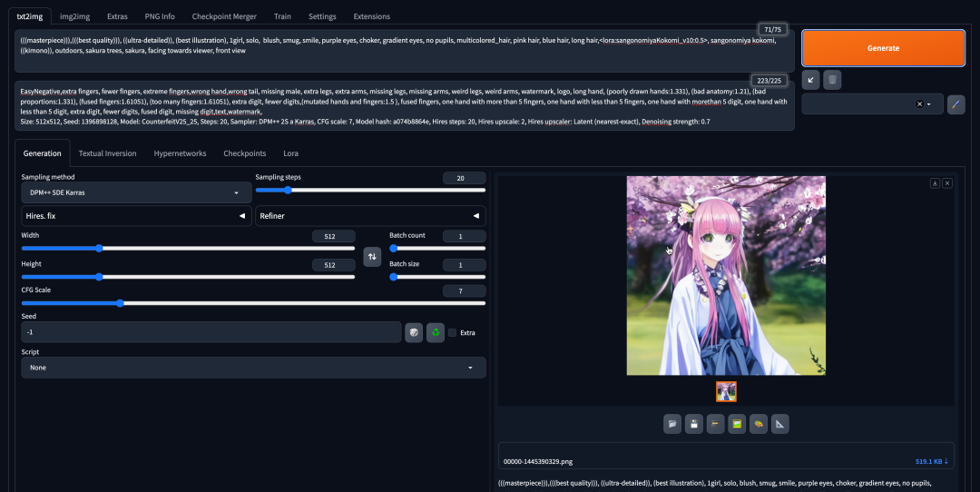Screen dimensions: 980x492
Task: Open the generated image preview
Action: point(726,276)
